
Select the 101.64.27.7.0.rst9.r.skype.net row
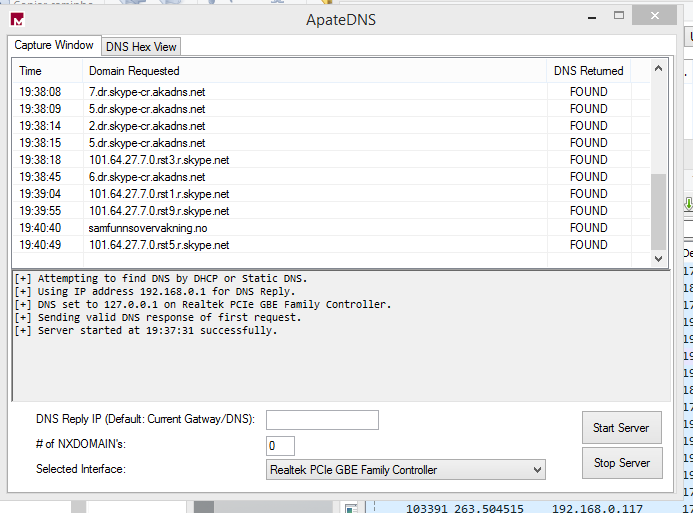click(x=331, y=211)
